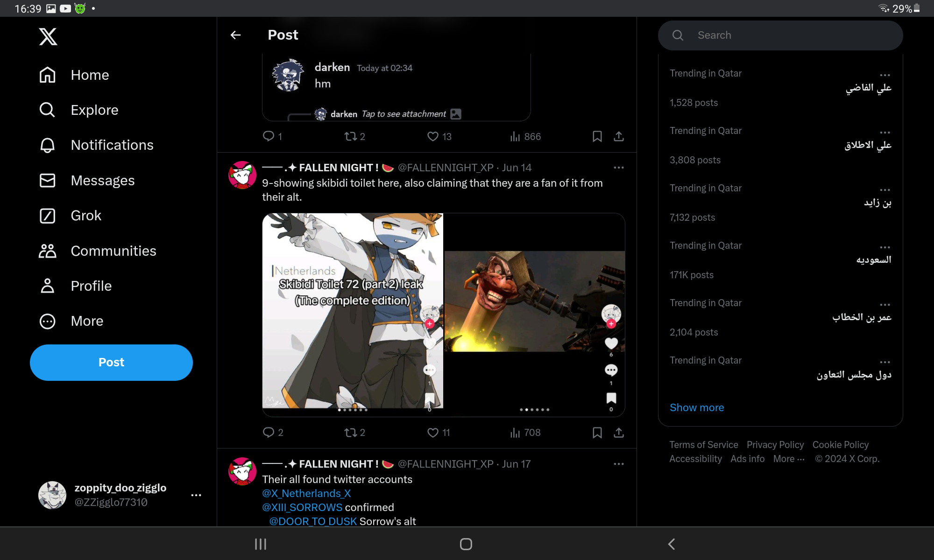
Task: Click Show more under trends
Action: tap(697, 407)
